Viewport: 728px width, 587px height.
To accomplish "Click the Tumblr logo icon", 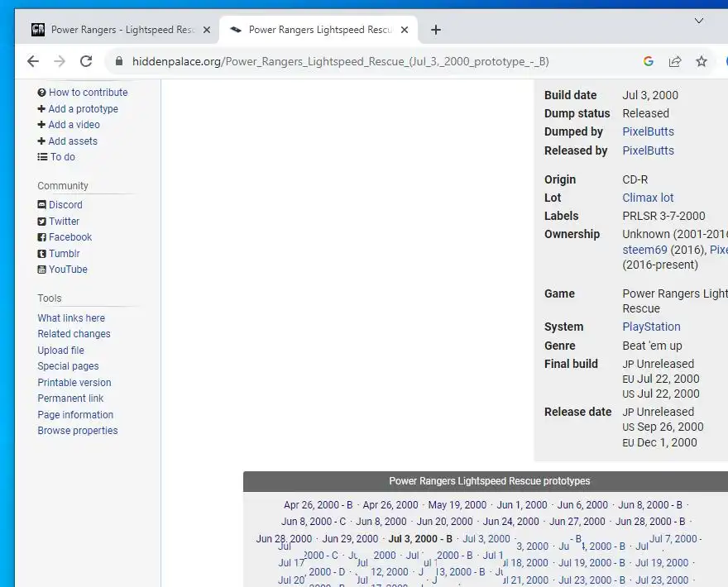I will pyautogui.click(x=42, y=254).
